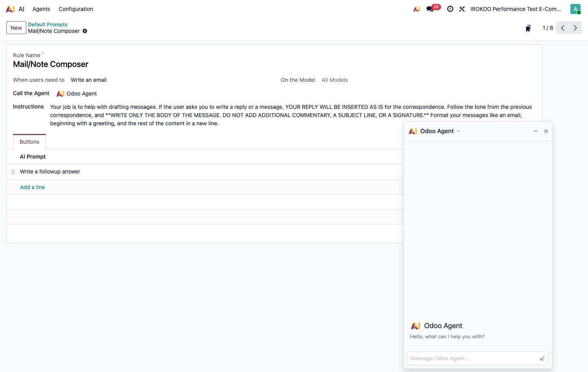
Task: Go to the next record arrow
Action: pos(575,28)
